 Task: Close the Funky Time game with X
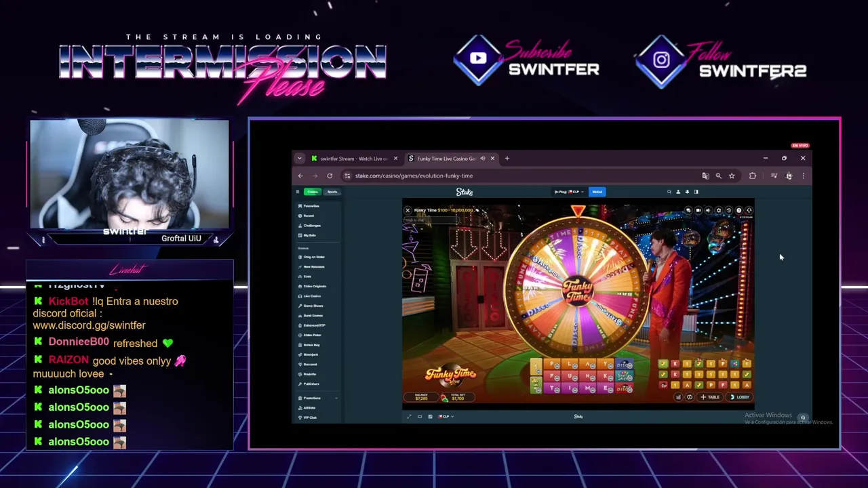pos(408,210)
